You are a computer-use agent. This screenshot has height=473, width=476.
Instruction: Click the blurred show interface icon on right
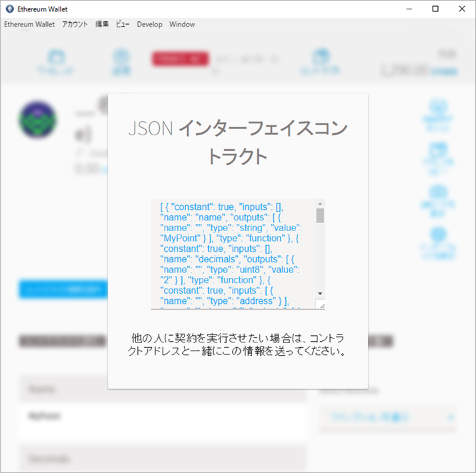(x=438, y=244)
